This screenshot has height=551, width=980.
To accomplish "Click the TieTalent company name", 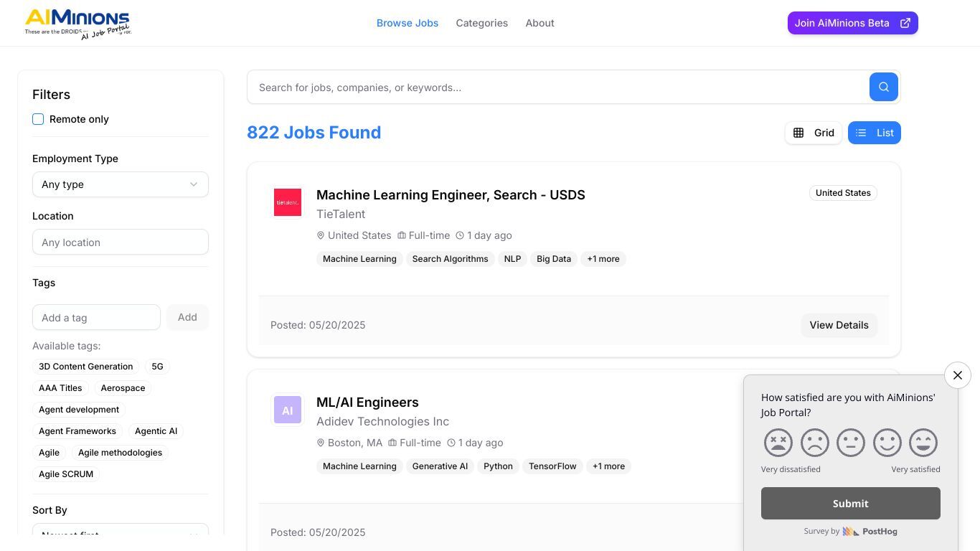I will click(341, 214).
